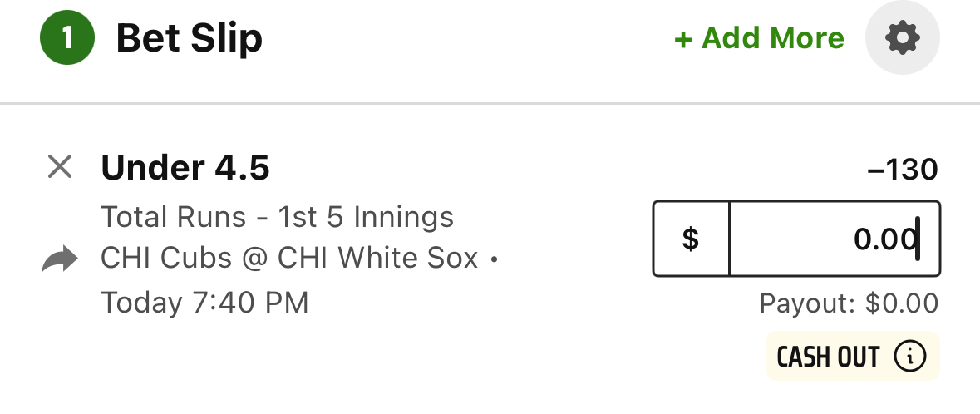Click the -130 odds value
This screenshot has height=414, width=980.
(903, 170)
